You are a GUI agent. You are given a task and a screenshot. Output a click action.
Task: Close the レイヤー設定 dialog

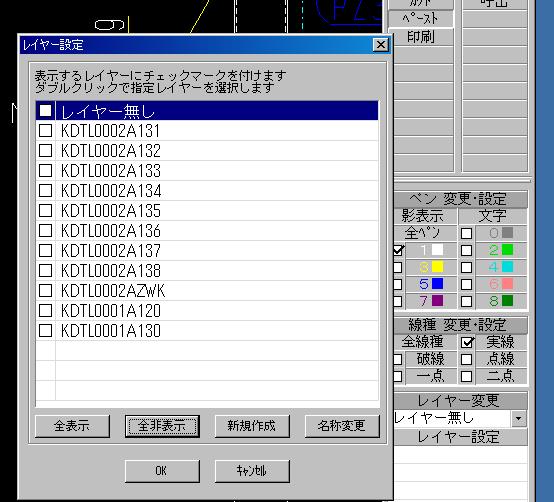[381, 45]
